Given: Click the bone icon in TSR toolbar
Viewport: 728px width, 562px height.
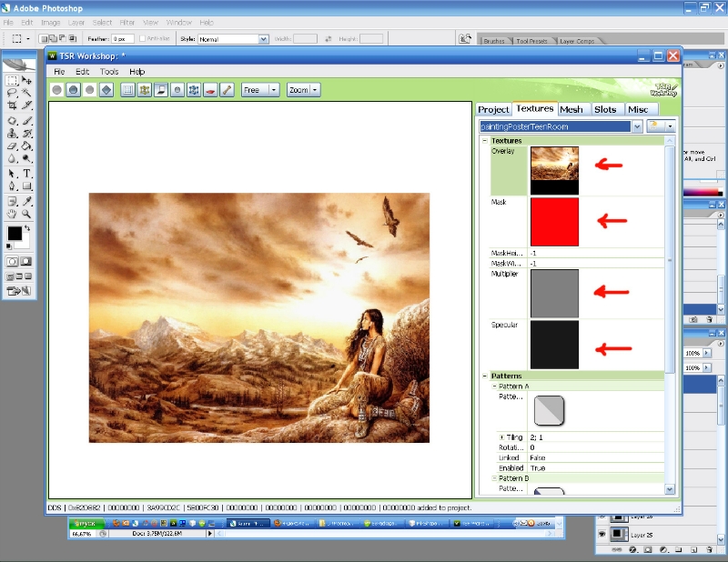Looking at the screenshot, I should pyautogui.click(x=227, y=90).
